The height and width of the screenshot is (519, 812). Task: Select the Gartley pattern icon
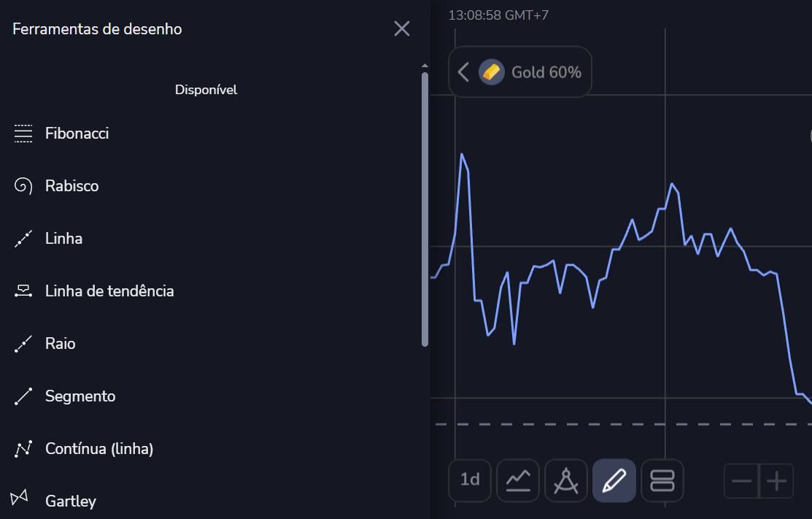tap(20, 498)
